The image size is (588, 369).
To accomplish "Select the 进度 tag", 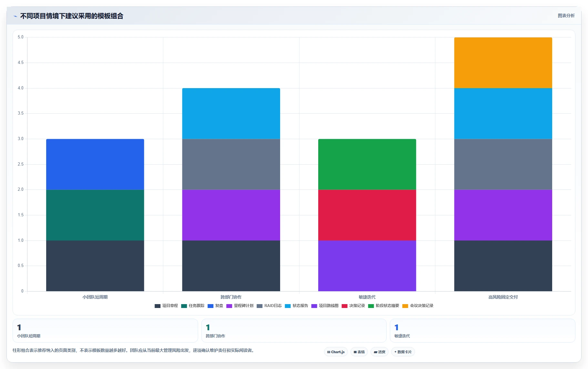I will click(380, 352).
